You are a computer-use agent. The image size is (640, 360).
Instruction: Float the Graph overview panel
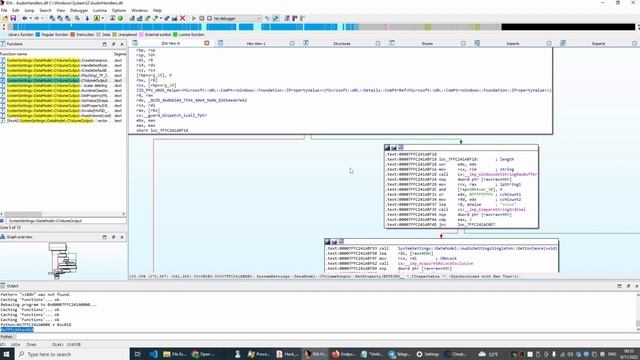(x=113, y=237)
